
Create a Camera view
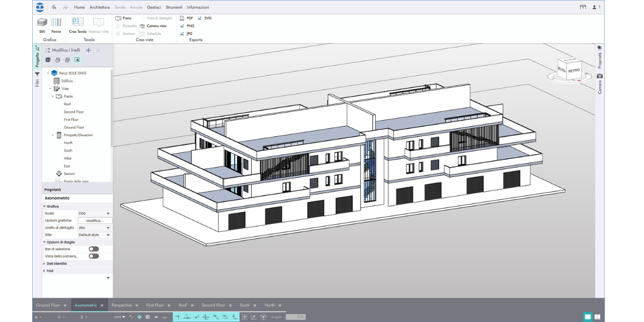tap(153, 26)
